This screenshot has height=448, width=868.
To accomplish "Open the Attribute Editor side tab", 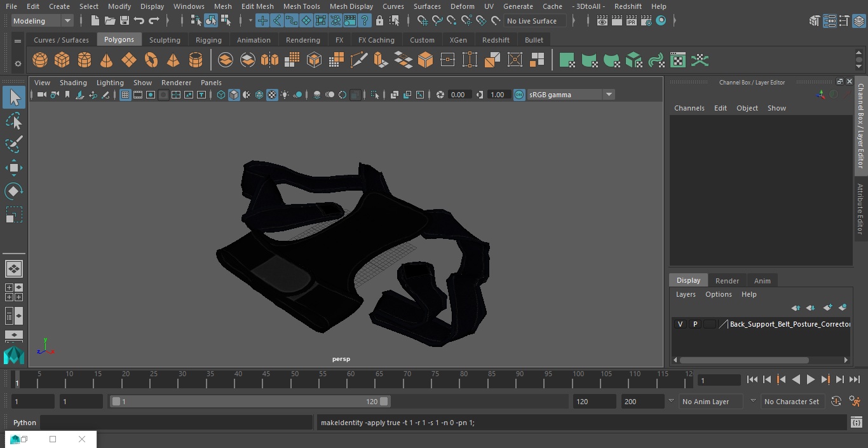I will 860,209.
